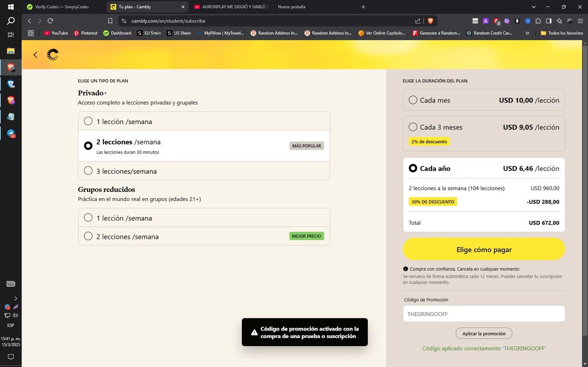Bookmark this page with the bookmark icon
The height and width of the screenshot is (367, 588).
tap(110, 21)
